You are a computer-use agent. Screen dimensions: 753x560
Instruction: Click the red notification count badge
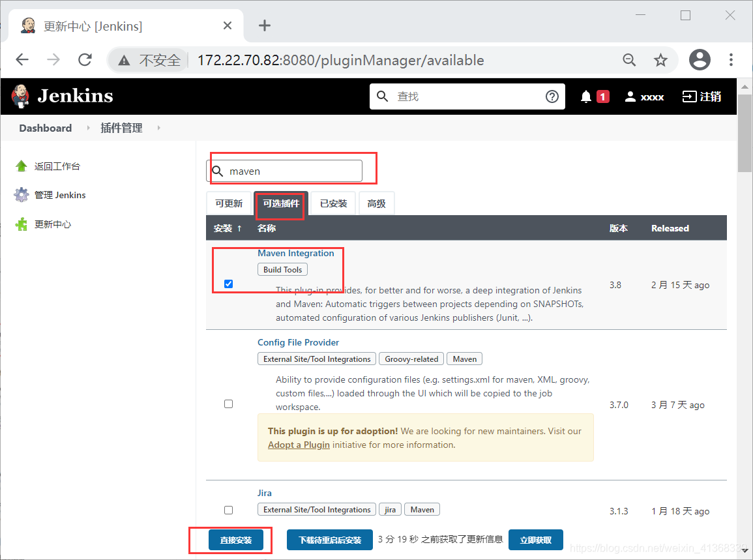[x=602, y=96]
